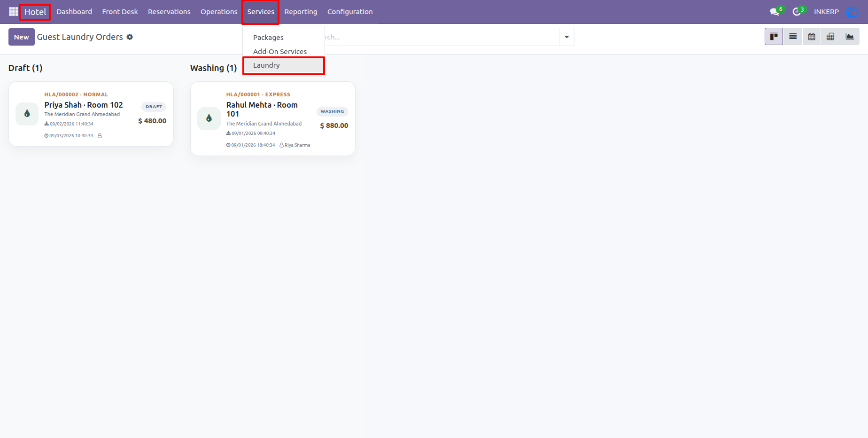This screenshot has height=438, width=868.
Task: Open the Priya Shah · Room 102 card
Action: pyautogui.click(x=91, y=114)
